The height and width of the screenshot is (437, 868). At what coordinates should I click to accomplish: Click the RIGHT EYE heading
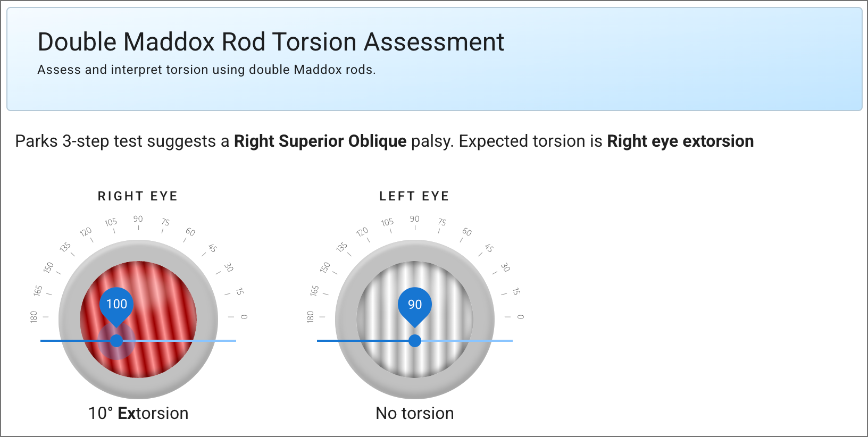click(x=138, y=196)
